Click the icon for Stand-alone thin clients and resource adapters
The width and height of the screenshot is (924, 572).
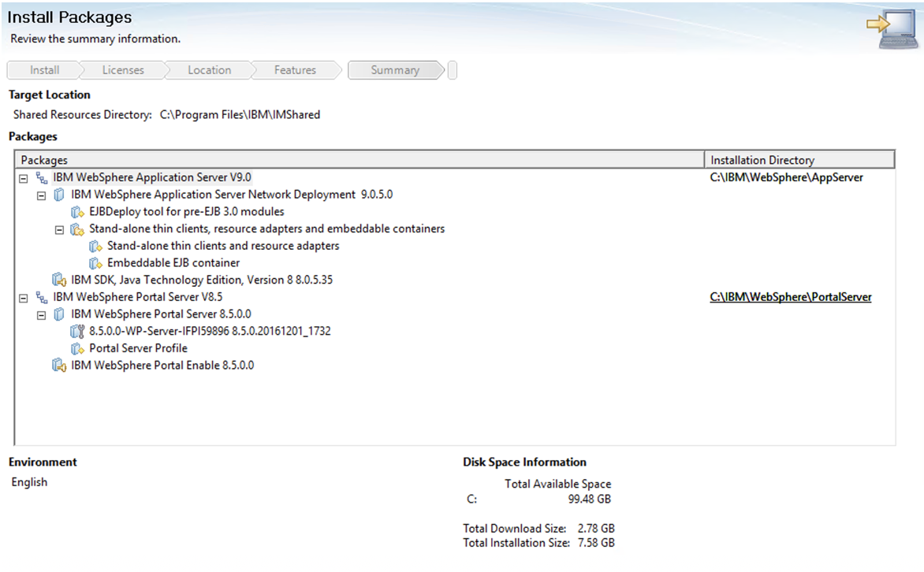(x=95, y=247)
